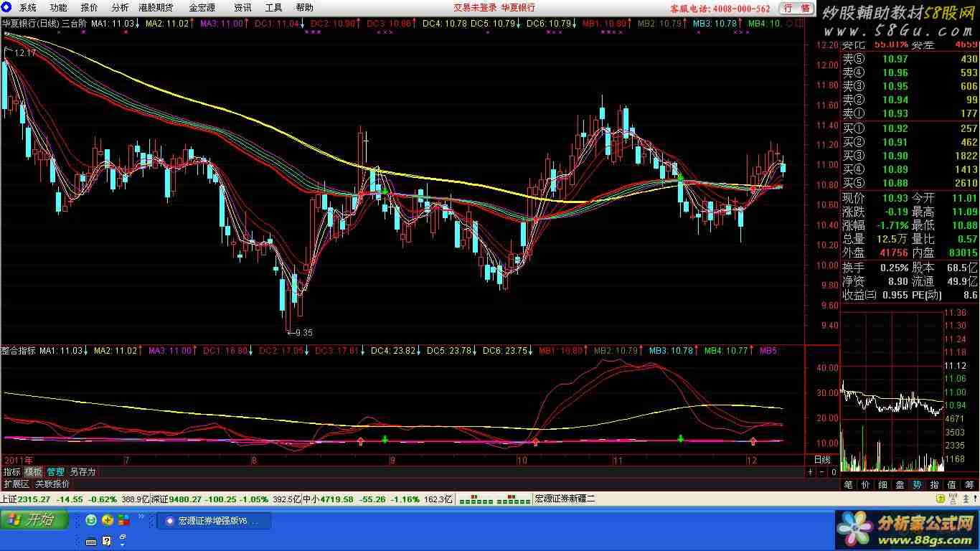Switch to 细 tab in quote panel
The width and height of the screenshot is (980, 551).
click(882, 485)
